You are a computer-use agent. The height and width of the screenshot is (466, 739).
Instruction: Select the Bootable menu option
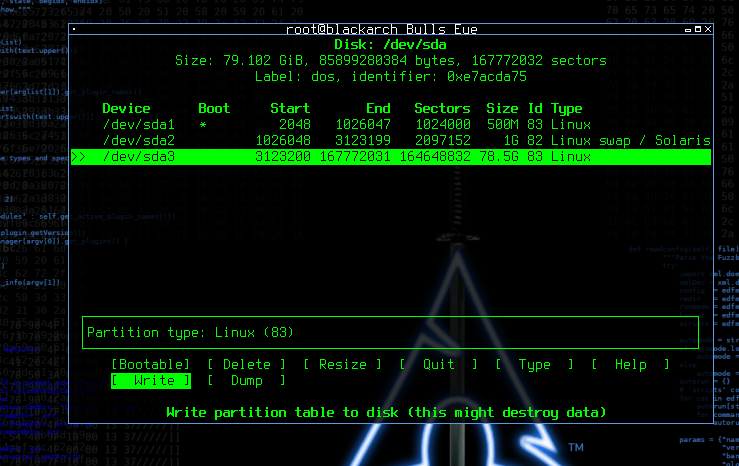151,364
